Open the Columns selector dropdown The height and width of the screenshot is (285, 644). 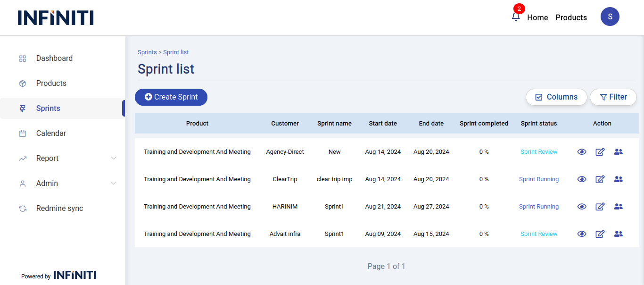tap(556, 97)
